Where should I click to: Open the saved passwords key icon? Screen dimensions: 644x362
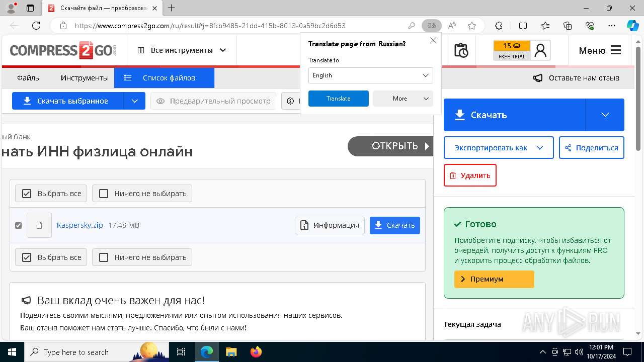pos(412,26)
